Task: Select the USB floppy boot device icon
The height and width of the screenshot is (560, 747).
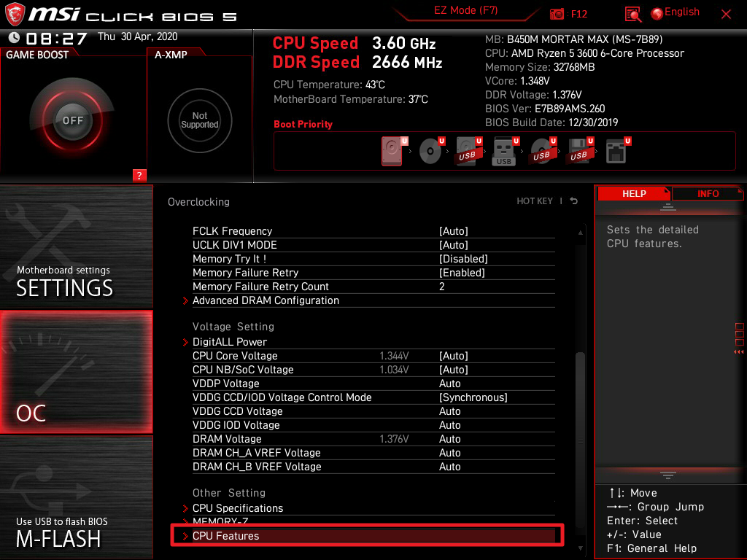Action: (x=578, y=151)
